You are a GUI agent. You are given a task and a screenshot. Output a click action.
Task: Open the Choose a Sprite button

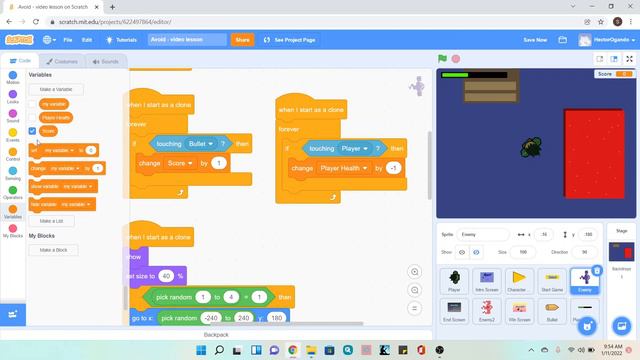[x=587, y=326]
